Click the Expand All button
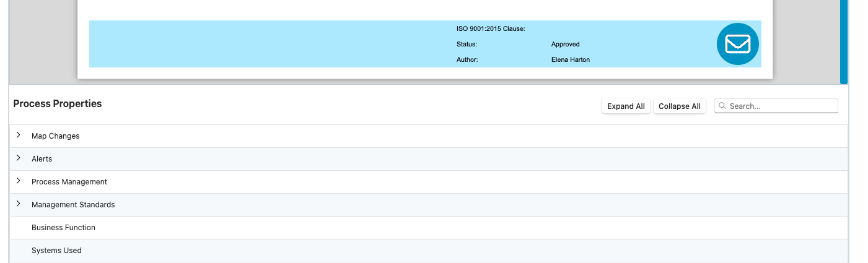868x263 pixels. point(626,106)
